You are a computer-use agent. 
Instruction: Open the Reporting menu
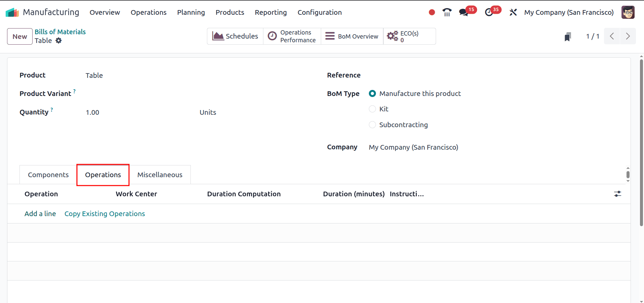(x=270, y=12)
